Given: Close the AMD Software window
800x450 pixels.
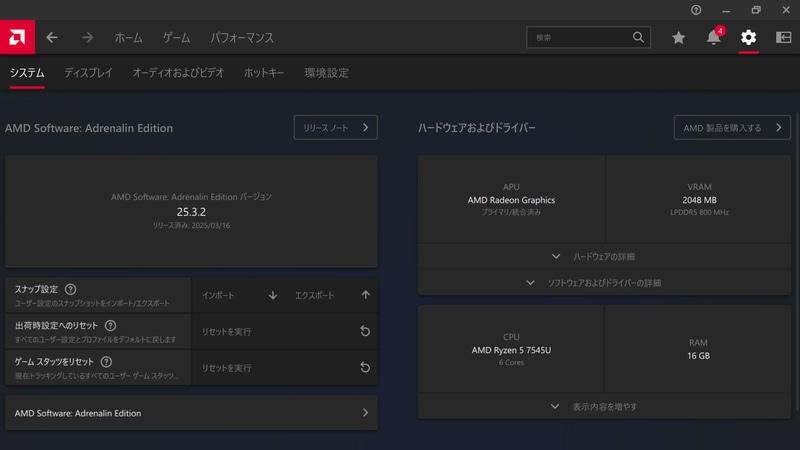Looking at the screenshot, I should pyautogui.click(x=786, y=10).
